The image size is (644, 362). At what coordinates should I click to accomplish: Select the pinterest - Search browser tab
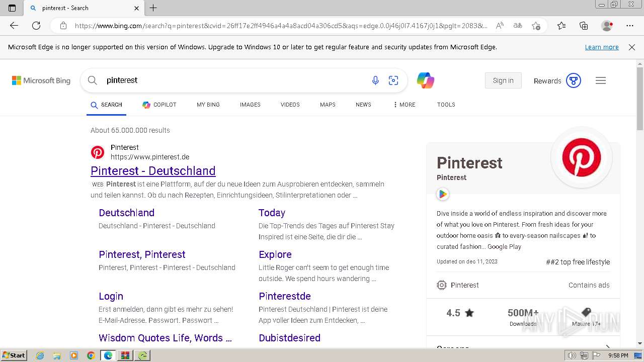(x=84, y=8)
